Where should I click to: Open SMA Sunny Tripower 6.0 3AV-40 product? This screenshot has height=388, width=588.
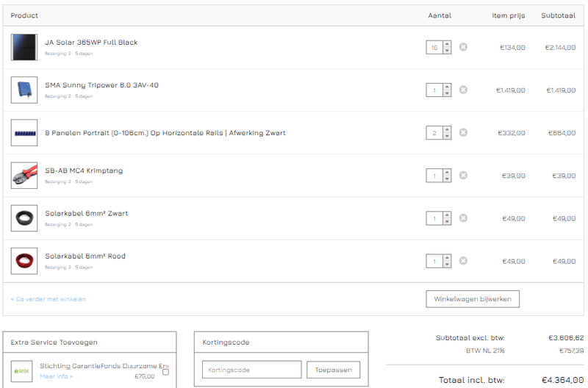point(101,85)
